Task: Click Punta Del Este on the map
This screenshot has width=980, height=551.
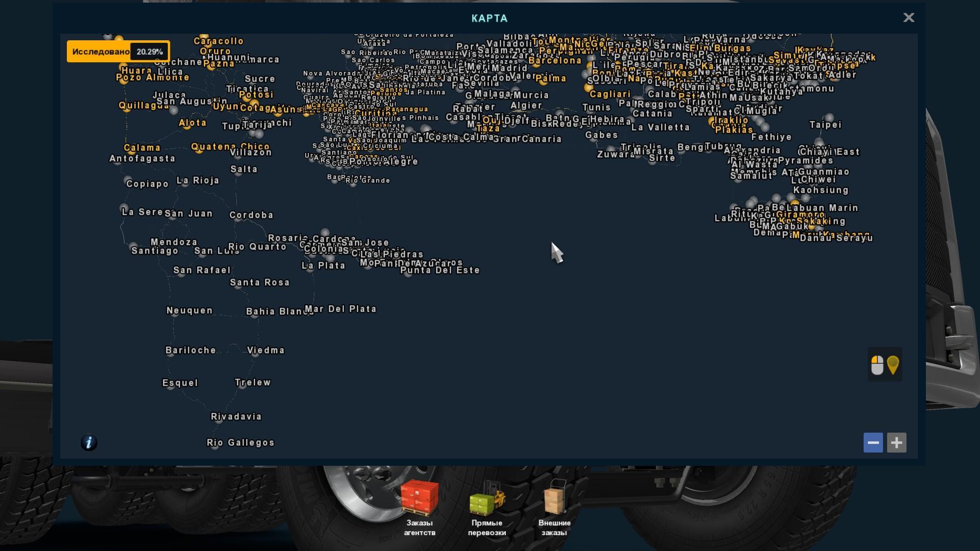Action: [x=440, y=270]
